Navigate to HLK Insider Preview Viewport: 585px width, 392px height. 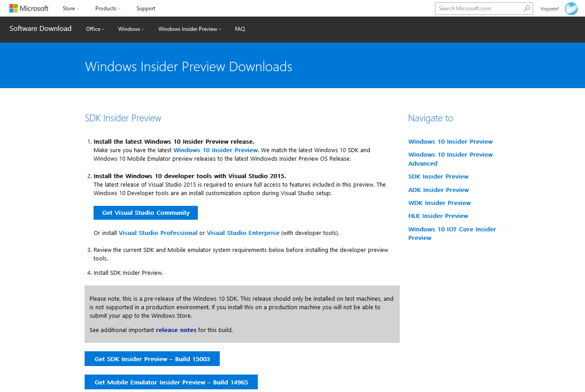[438, 216]
